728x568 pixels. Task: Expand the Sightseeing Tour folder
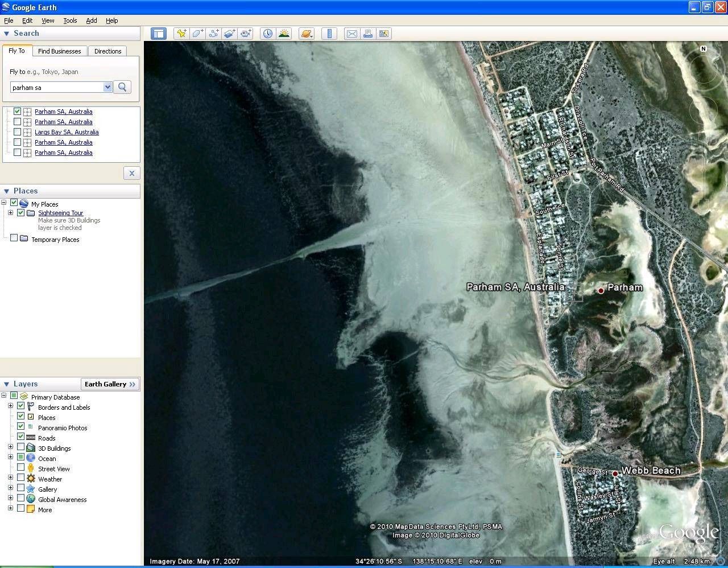(x=10, y=213)
